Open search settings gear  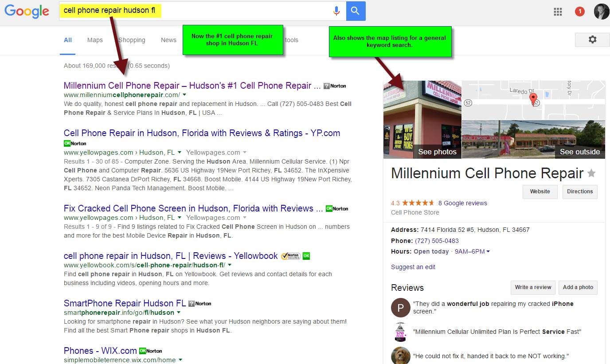592,39
